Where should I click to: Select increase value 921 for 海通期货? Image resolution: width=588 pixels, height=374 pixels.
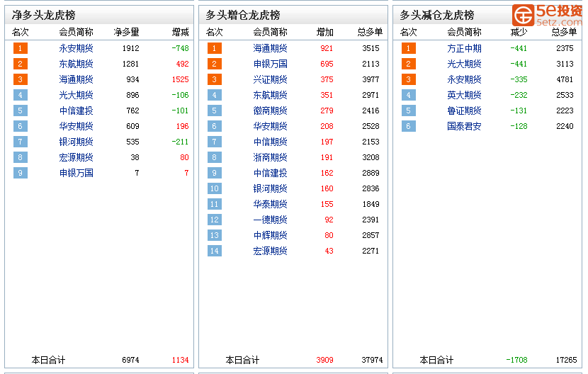tap(327, 48)
